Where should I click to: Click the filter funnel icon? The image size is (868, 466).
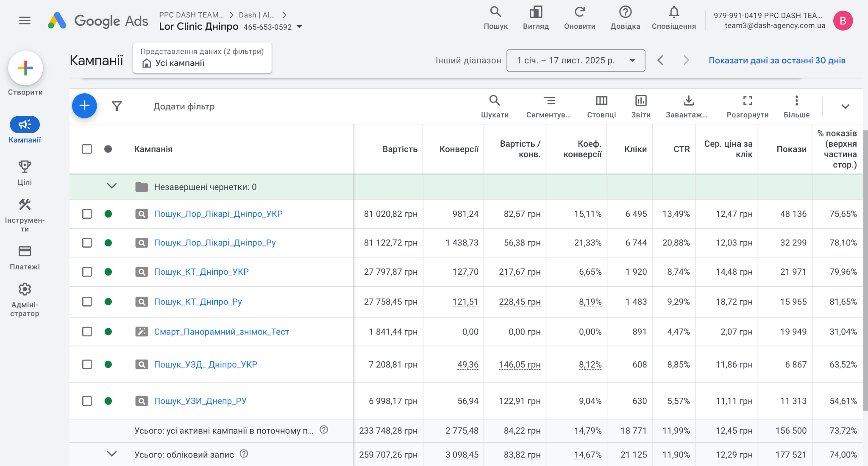click(x=117, y=106)
